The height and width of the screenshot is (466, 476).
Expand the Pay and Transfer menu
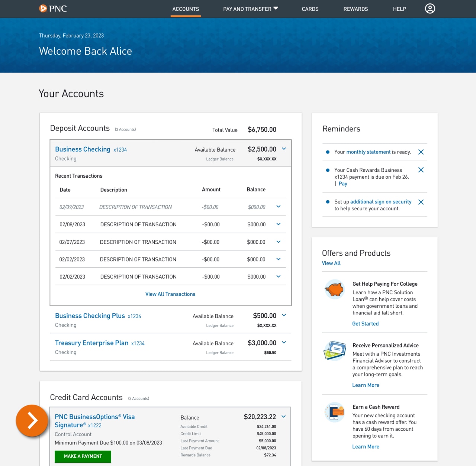click(250, 9)
